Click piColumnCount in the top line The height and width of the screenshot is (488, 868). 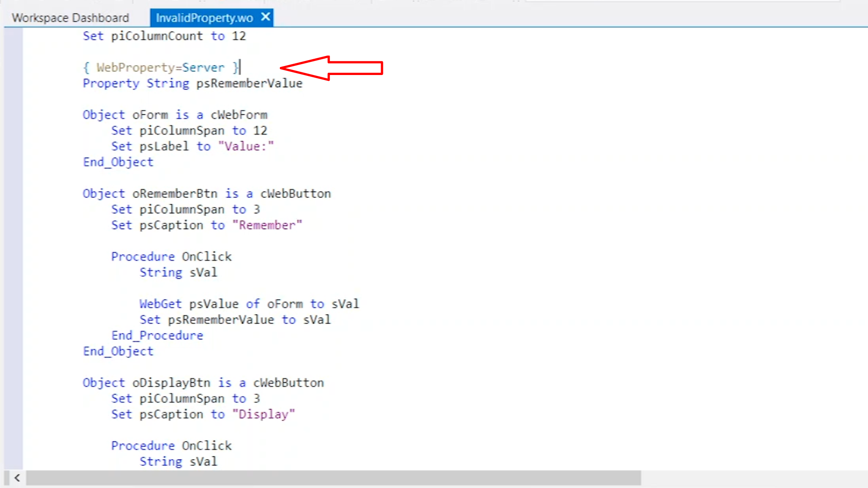tap(157, 36)
